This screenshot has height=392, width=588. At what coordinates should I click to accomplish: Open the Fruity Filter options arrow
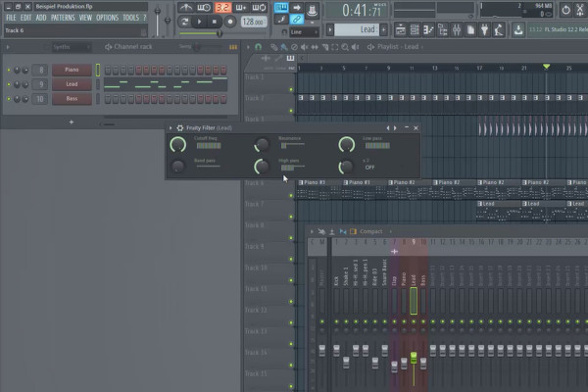tap(171, 128)
